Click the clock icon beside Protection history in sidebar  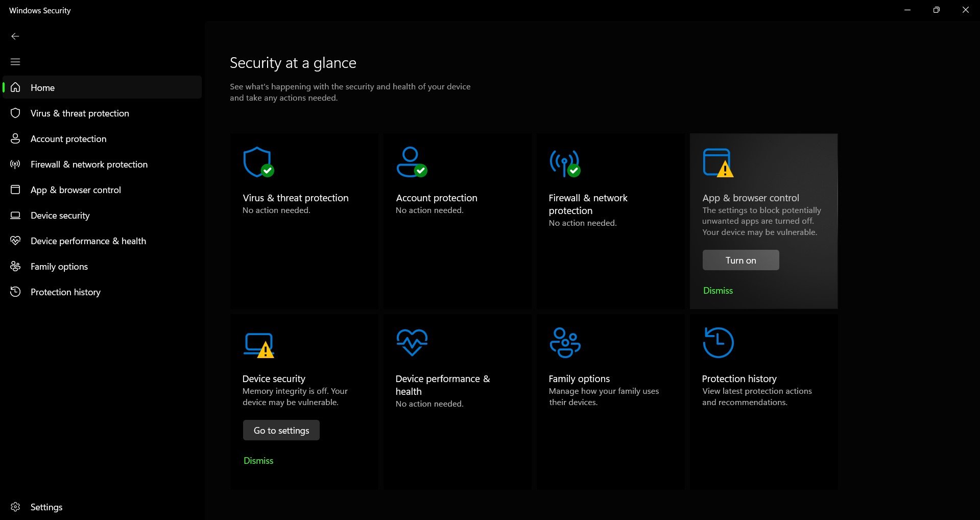15,292
